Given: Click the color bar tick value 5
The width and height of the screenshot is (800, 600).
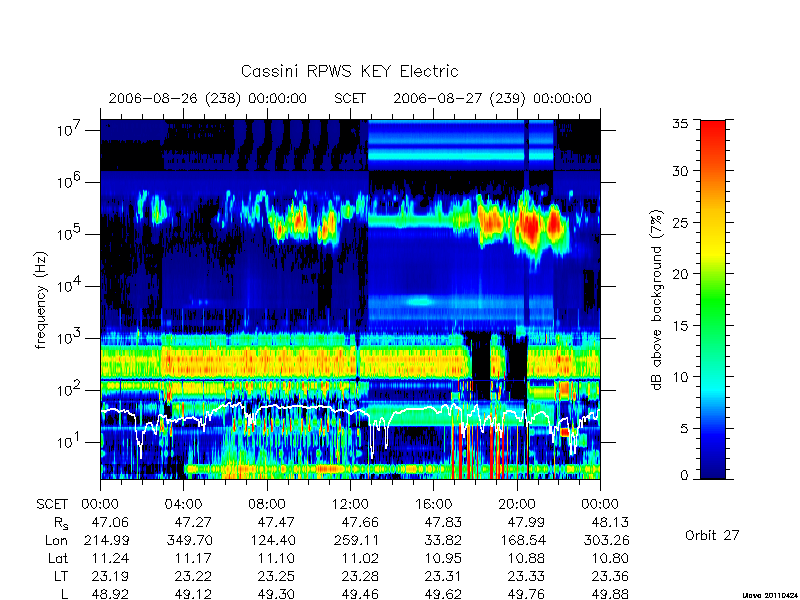Looking at the screenshot, I should [x=684, y=429].
